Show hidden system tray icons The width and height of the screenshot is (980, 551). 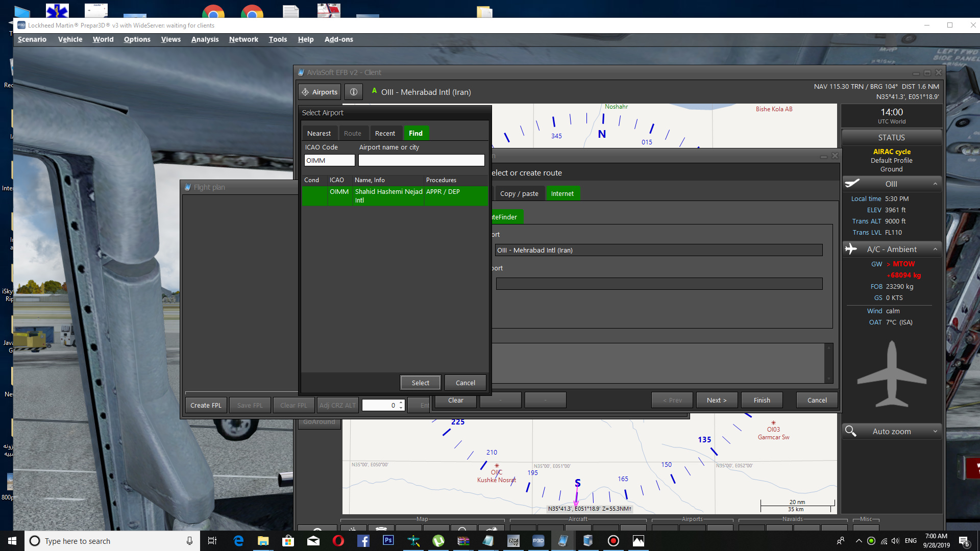(x=859, y=541)
